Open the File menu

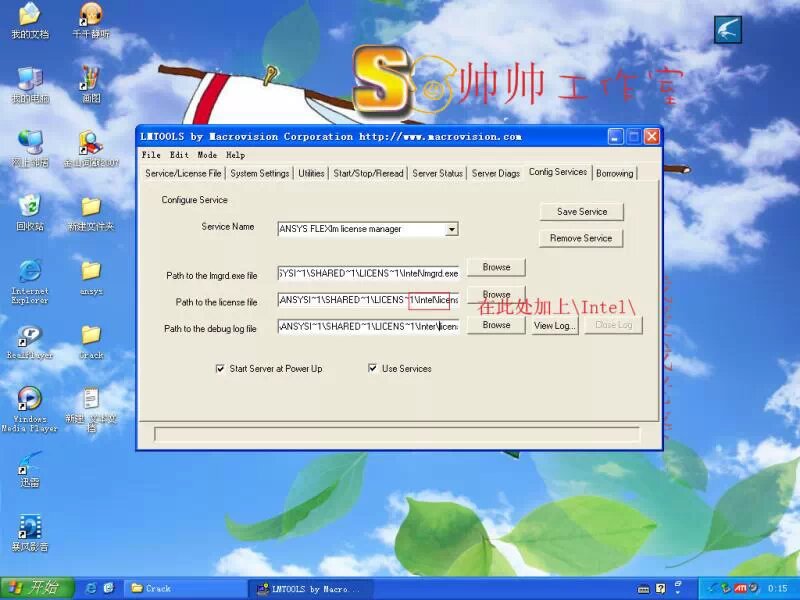pyautogui.click(x=151, y=155)
